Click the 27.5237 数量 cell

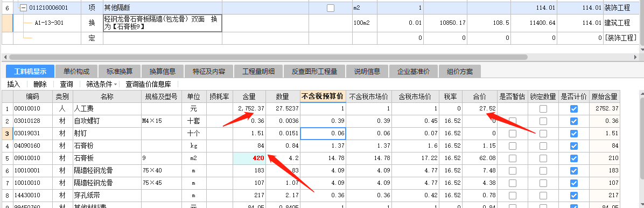[x=283, y=109]
